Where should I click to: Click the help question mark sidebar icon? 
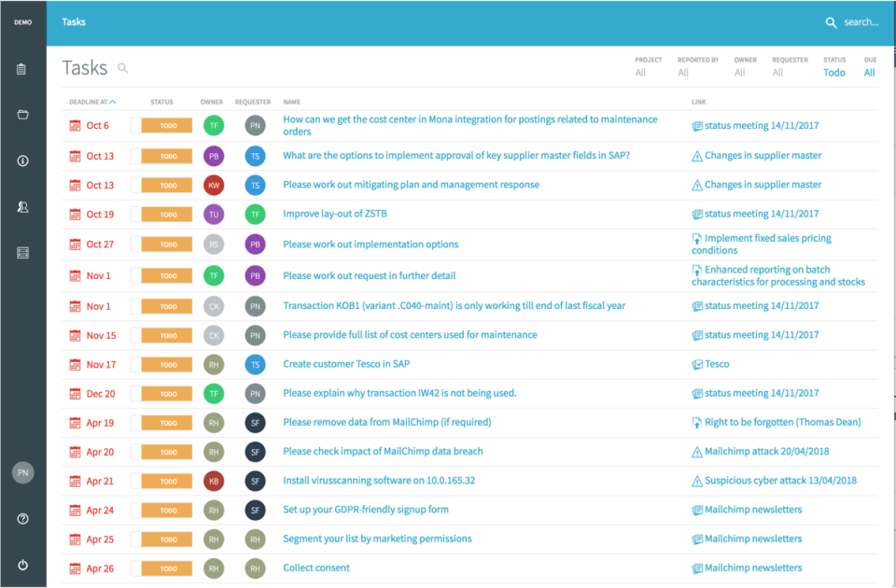[x=22, y=519]
